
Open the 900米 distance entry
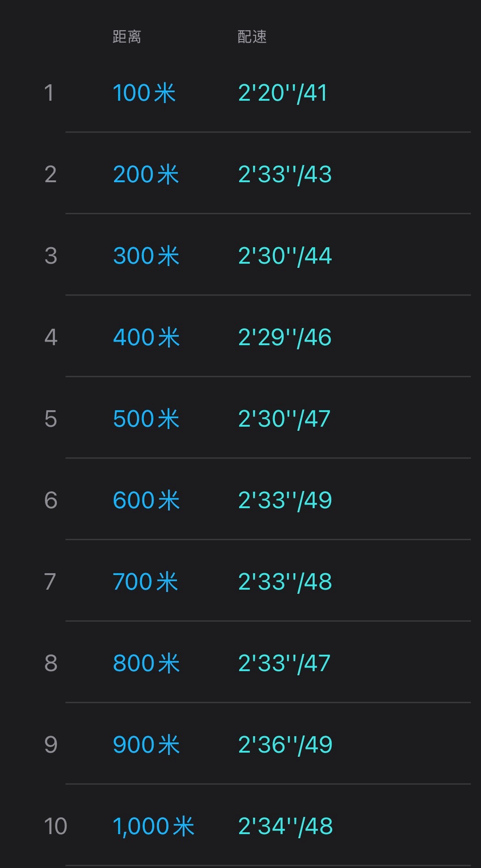(146, 745)
